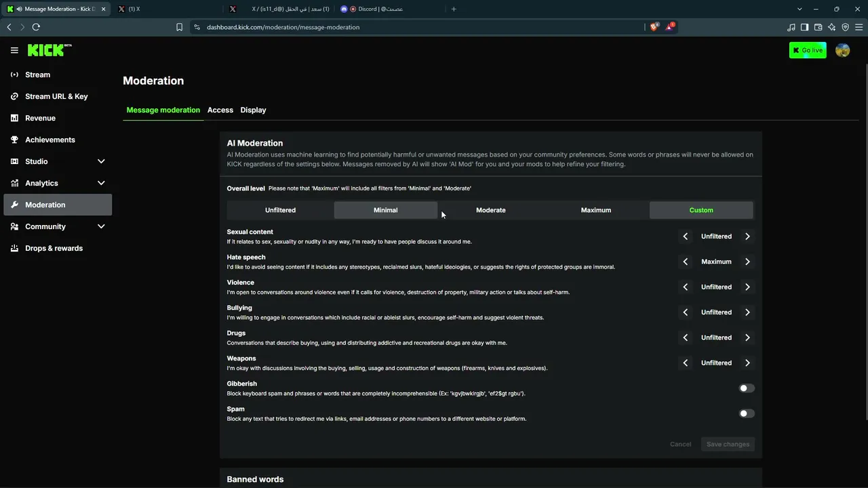The height and width of the screenshot is (488, 868).
Task: Click the Community people icon
Action: coord(14,226)
